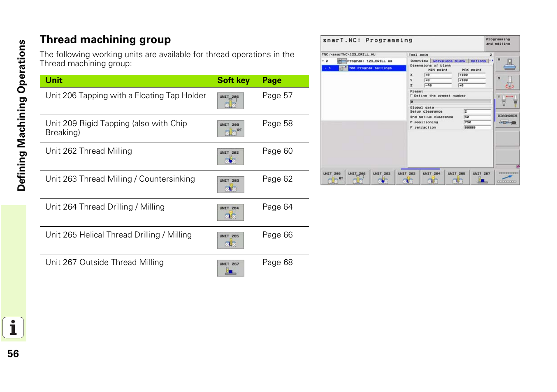Click Unit 267 Outside Thread Milling text
557x392 pixels.
pyautogui.click(x=104, y=263)
